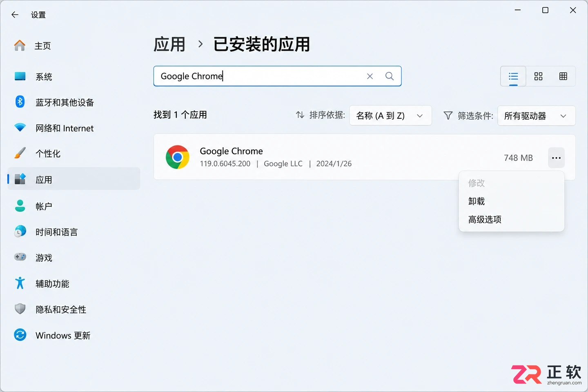
Task: Click the 找到 1 个应用 result count
Action: [x=180, y=115]
